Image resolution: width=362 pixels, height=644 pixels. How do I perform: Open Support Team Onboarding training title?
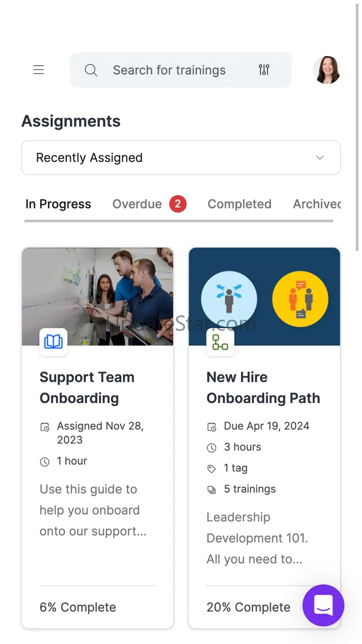(87, 388)
